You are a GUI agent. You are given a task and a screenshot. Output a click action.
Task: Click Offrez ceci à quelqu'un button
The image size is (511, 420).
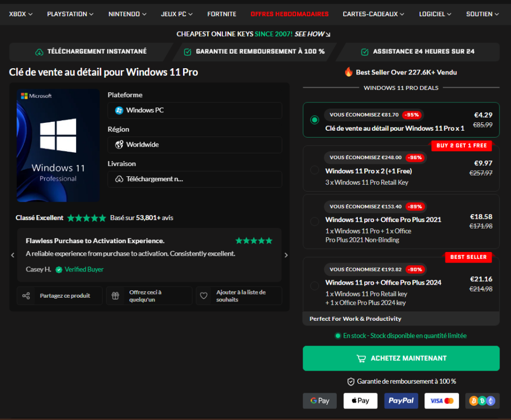click(149, 296)
